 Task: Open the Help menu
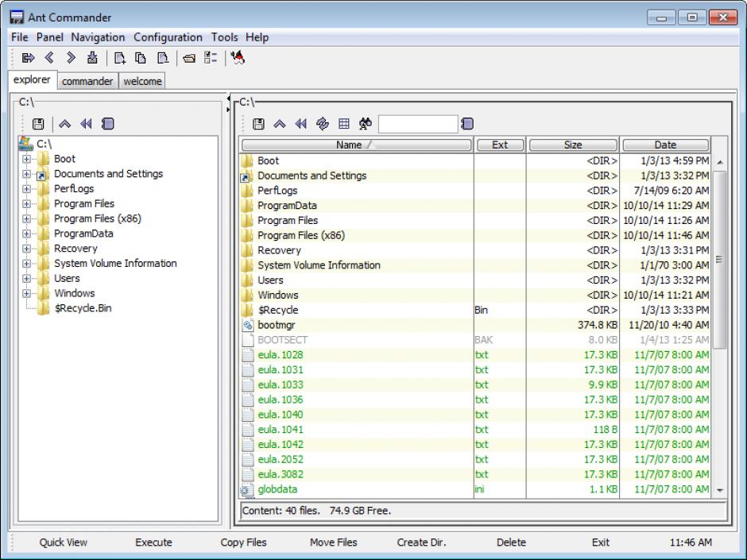coord(257,37)
